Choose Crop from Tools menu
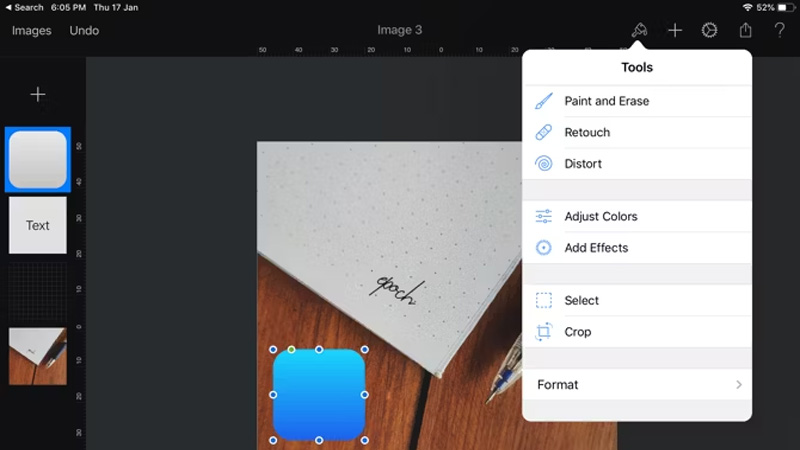Viewport: 800px width, 450px height. pyautogui.click(x=637, y=332)
